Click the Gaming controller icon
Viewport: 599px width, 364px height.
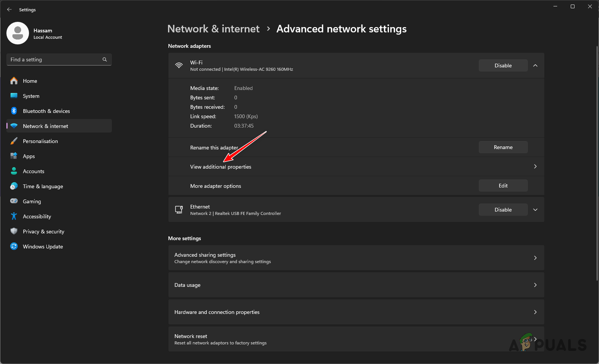[x=14, y=201]
